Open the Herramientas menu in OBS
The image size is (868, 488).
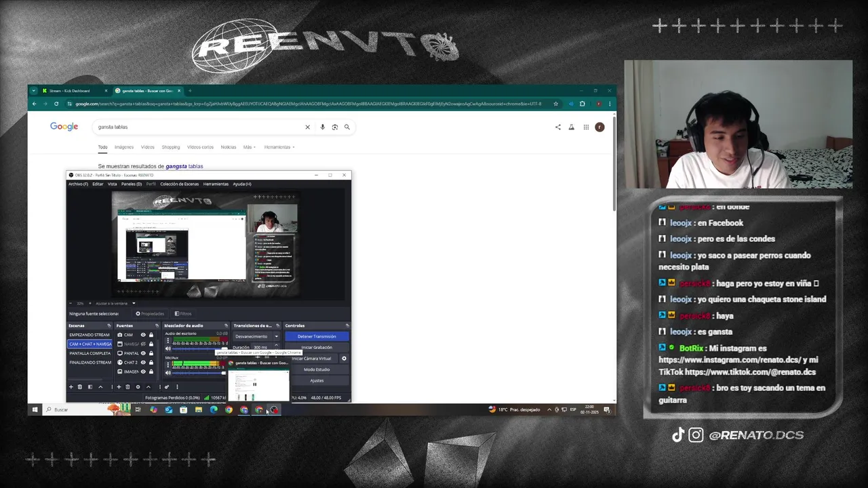pos(216,184)
